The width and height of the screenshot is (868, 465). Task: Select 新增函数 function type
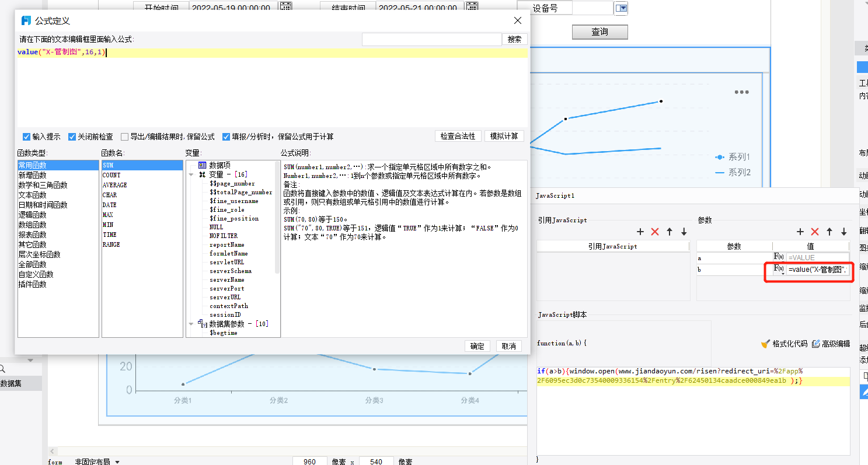pos(33,175)
